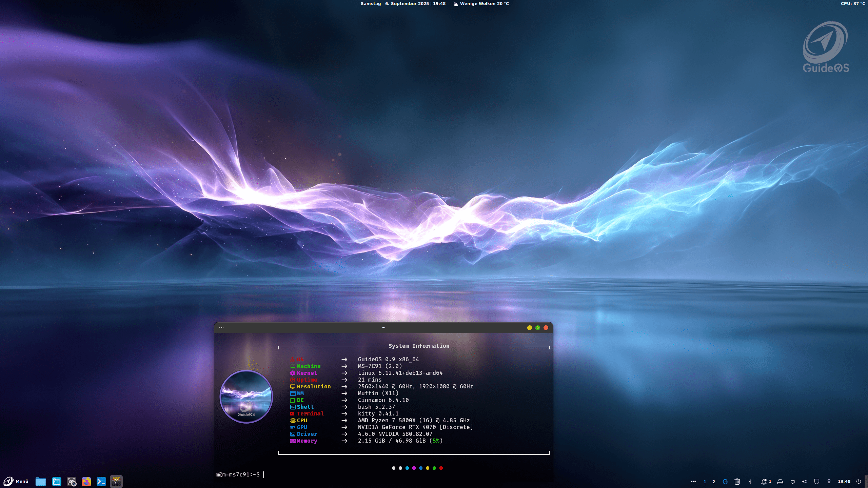Open the blue terminal launcher icon
This screenshot has height=488, width=868.
point(101,482)
